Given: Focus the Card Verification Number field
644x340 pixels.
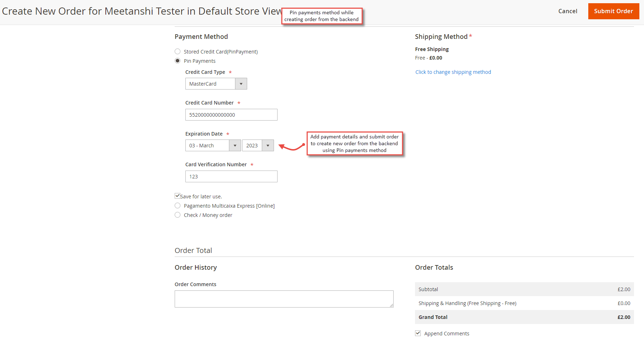Looking at the screenshot, I should pyautogui.click(x=231, y=177).
